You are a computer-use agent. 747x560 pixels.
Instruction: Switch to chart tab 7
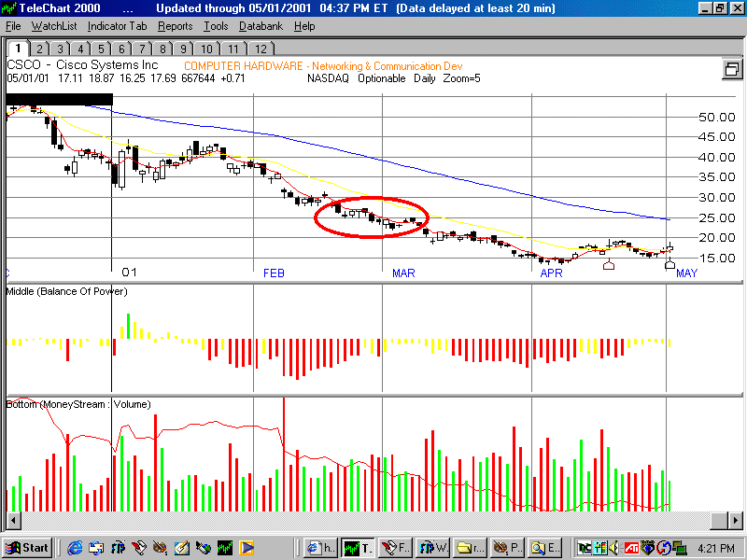pos(142,49)
